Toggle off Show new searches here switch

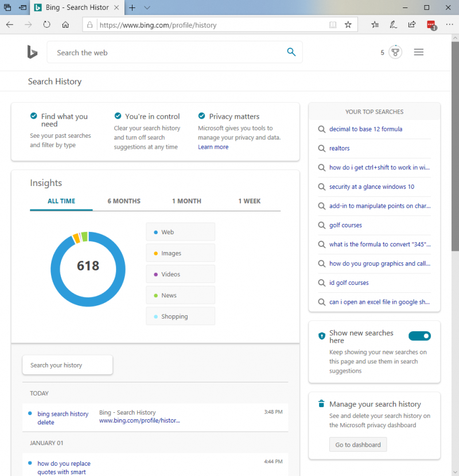tap(419, 336)
